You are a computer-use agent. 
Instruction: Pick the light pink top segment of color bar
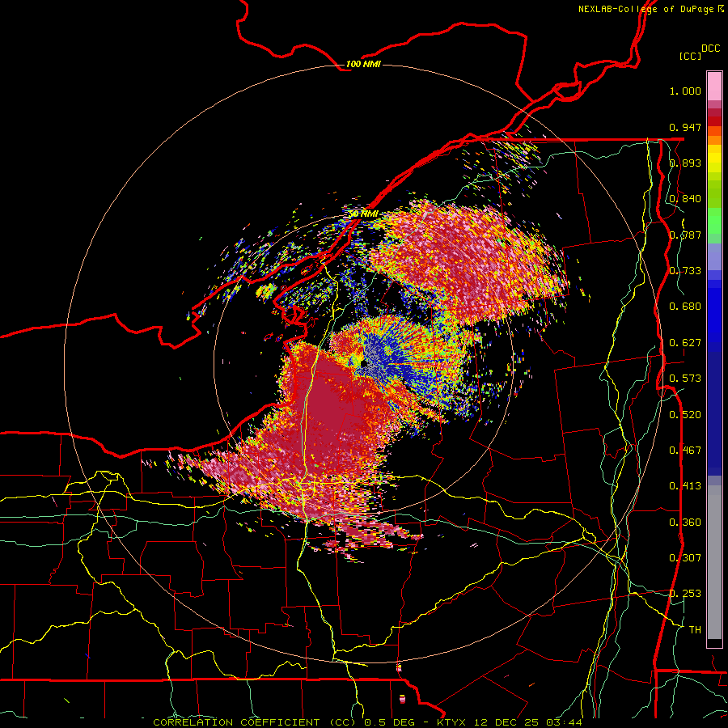point(714,86)
